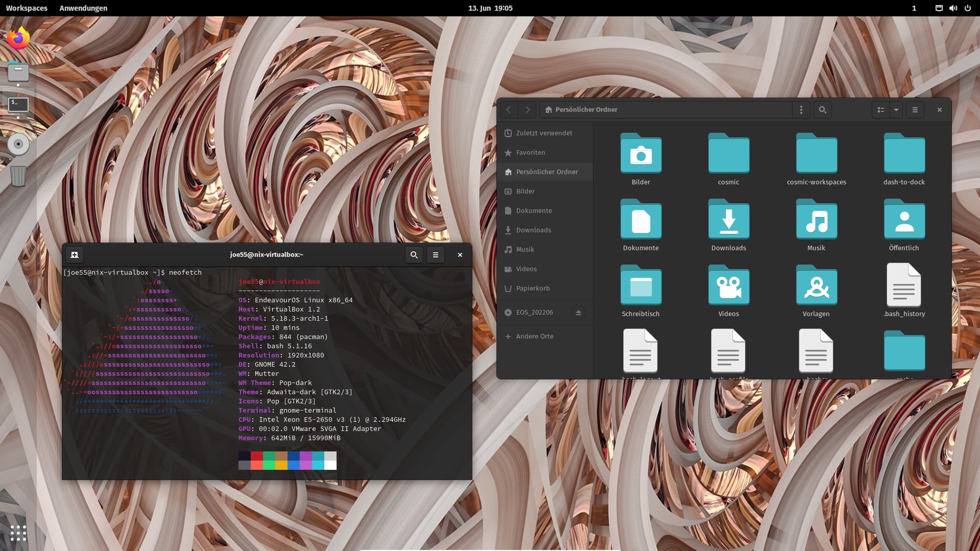The image size is (980, 551).
Task: Click the workspace indicator number 1
Action: 914,8
